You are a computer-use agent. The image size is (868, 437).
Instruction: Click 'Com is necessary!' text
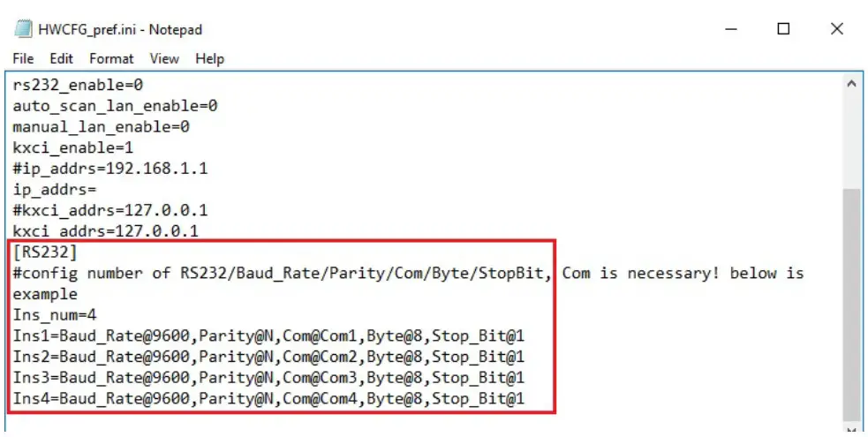pyautogui.click(x=641, y=274)
